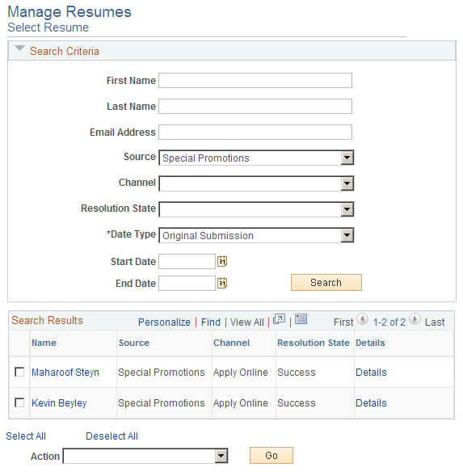Click download to spreadsheet grid icon
This screenshot has height=476, width=463.
pyautogui.click(x=301, y=319)
